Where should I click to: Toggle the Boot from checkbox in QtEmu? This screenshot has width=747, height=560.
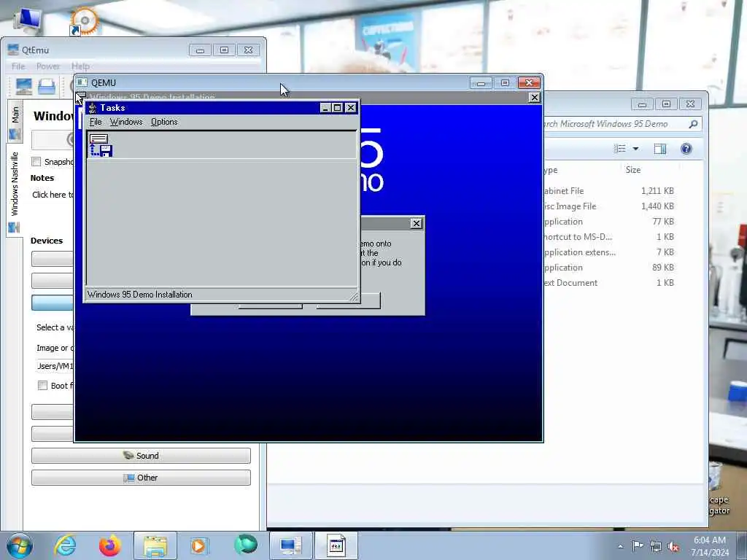tap(42, 386)
